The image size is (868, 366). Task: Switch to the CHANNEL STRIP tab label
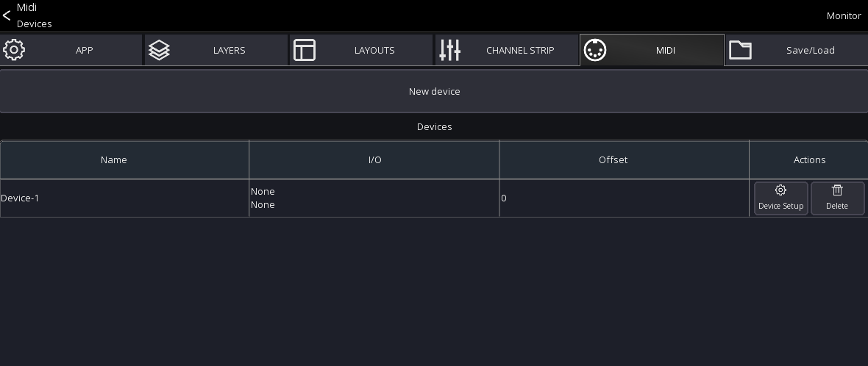(x=520, y=51)
